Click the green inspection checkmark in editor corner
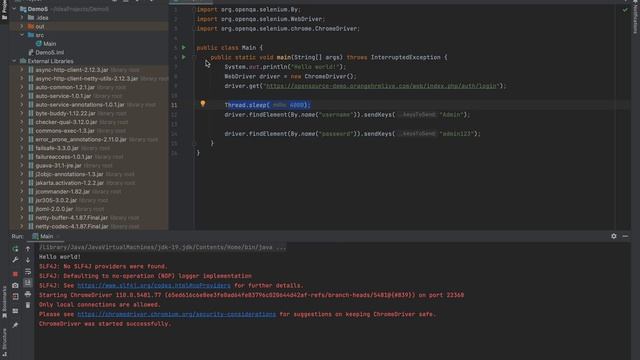This screenshot has height=360, width=640. click(x=625, y=10)
